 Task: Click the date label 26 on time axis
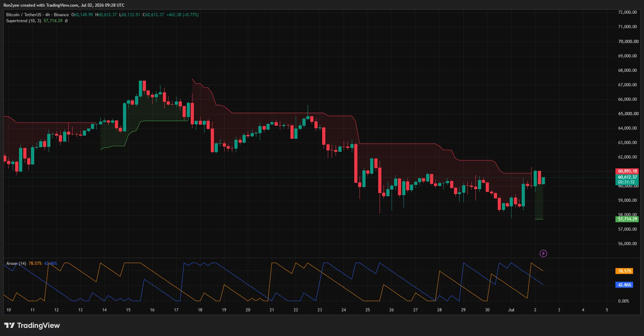pos(391,310)
